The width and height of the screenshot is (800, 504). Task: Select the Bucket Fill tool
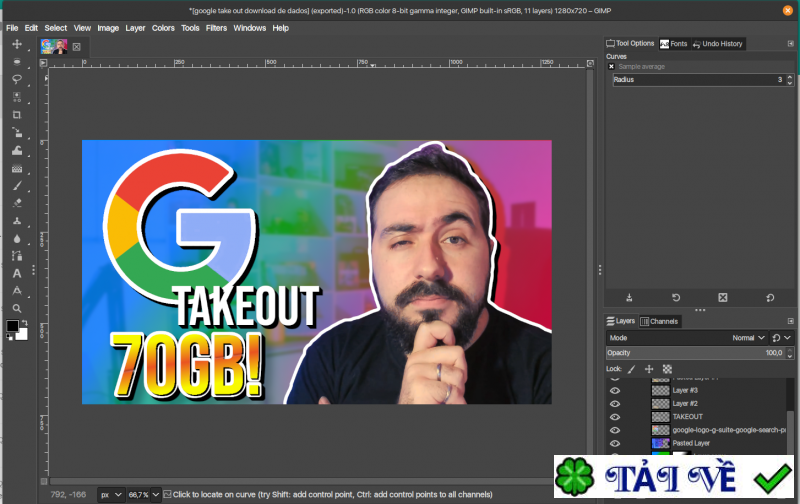17,150
